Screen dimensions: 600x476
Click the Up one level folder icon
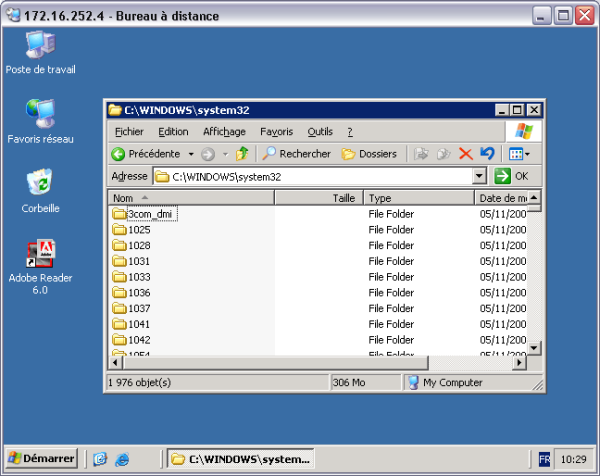[241, 154]
